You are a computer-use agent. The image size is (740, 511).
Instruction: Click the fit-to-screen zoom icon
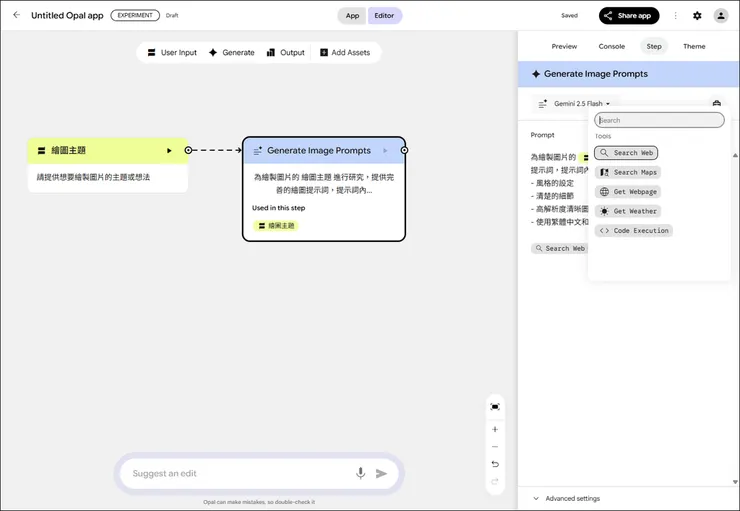[495, 407]
